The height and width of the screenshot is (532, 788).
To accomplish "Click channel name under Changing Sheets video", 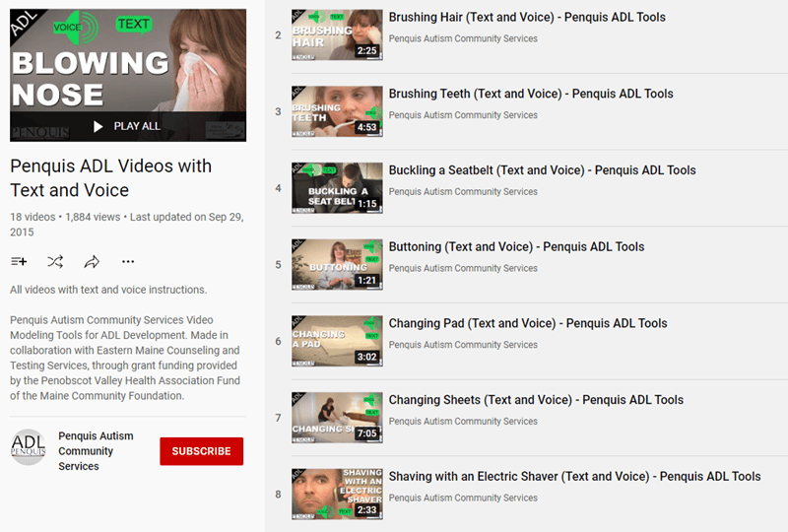I will [x=463, y=421].
